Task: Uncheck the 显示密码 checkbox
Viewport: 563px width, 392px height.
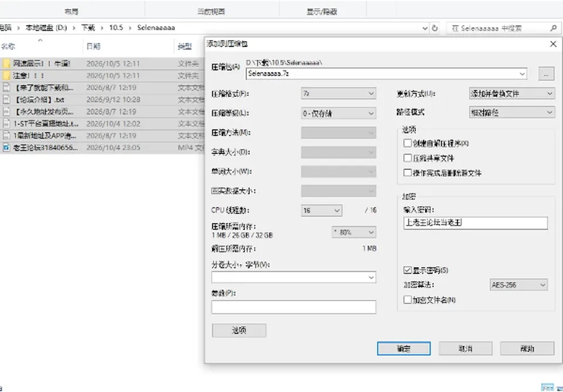Action: [408, 270]
